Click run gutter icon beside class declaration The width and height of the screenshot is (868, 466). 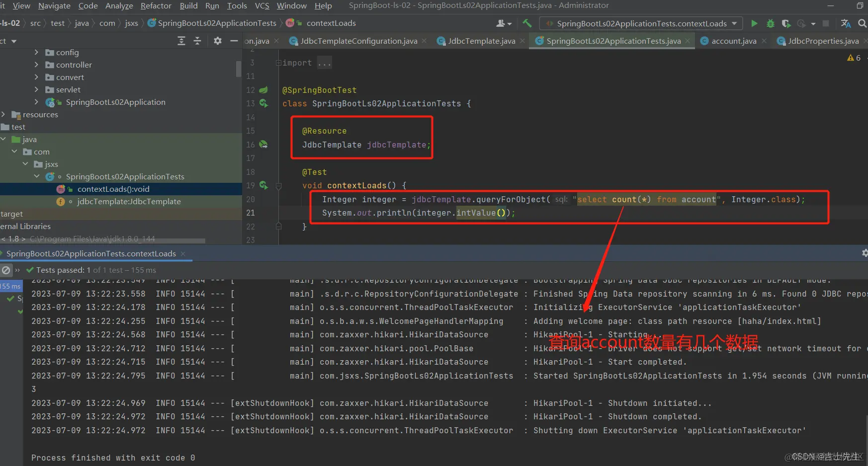pos(263,103)
